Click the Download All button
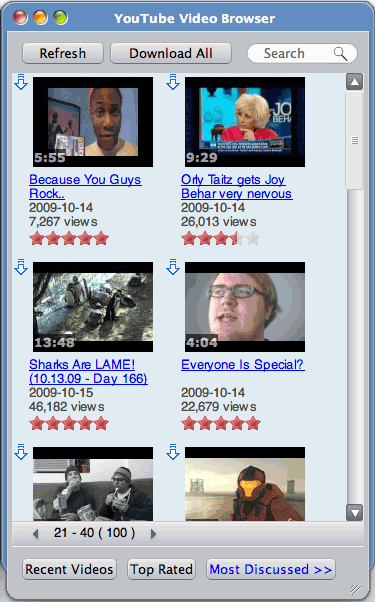The height and width of the screenshot is (602, 375). (x=171, y=53)
